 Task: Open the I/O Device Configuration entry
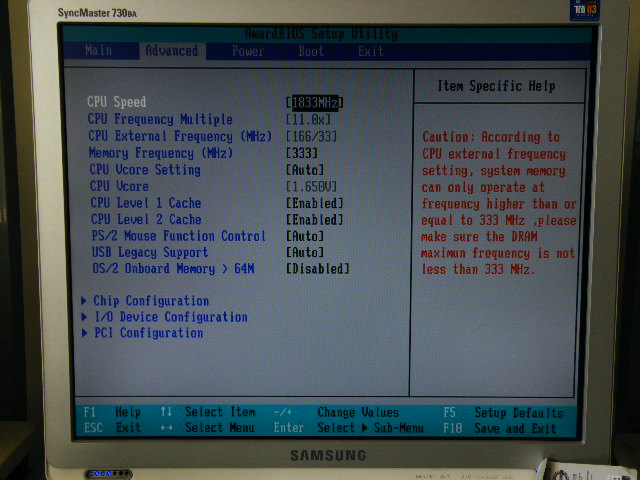click(171, 317)
